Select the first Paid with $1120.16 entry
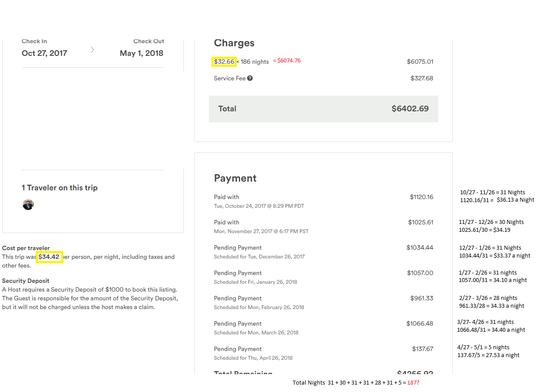 (226, 197)
